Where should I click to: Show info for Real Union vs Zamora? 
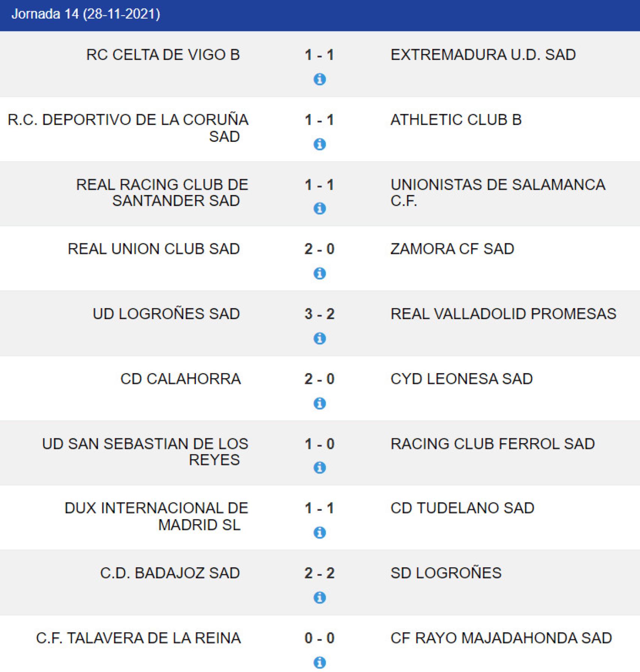pos(319,273)
